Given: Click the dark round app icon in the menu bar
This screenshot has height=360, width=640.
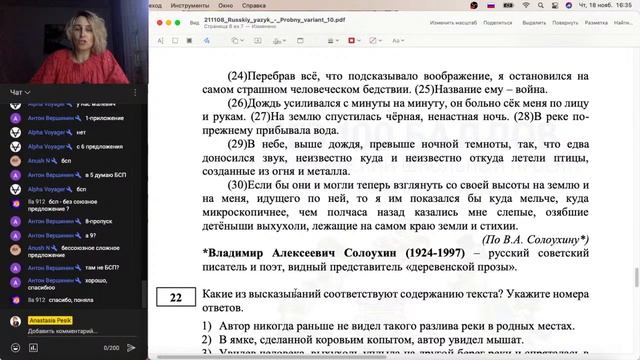Looking at the screenshot, I should coord(474,6).
